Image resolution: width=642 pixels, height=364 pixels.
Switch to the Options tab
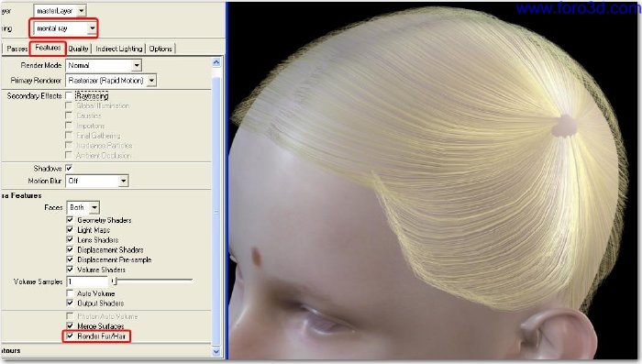tap(160, 49)
